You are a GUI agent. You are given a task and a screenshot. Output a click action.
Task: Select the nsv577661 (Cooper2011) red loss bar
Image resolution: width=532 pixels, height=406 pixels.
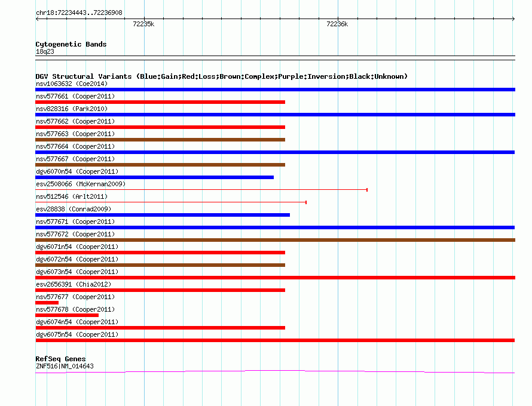(x=160, y=102)
